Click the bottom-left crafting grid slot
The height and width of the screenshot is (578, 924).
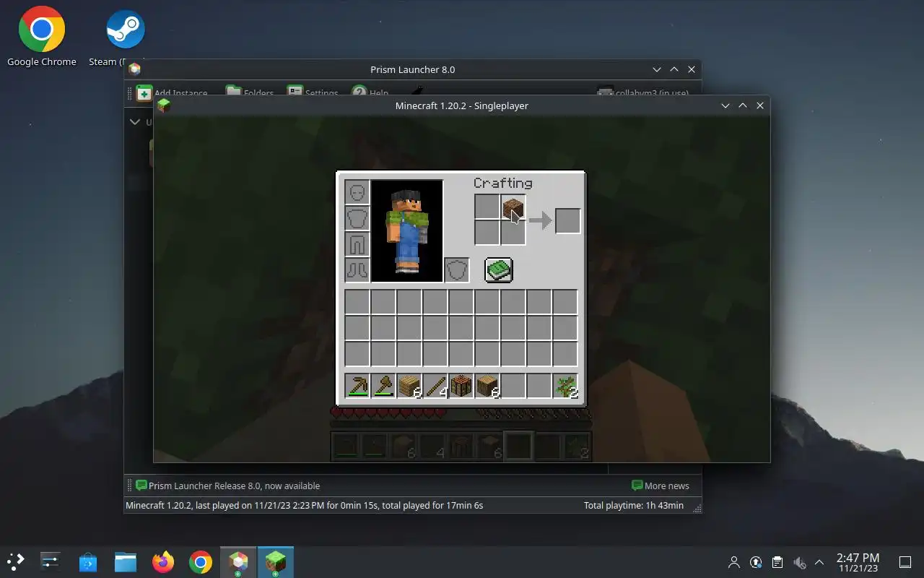pos(487,233)
